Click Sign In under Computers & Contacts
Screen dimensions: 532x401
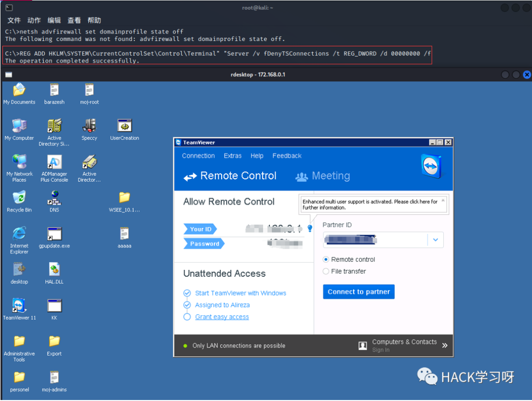[381, 350]
